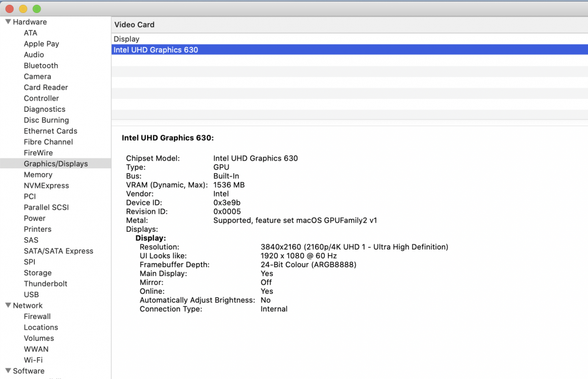Open Fibre Channel entry

click(x=48, y=142)
